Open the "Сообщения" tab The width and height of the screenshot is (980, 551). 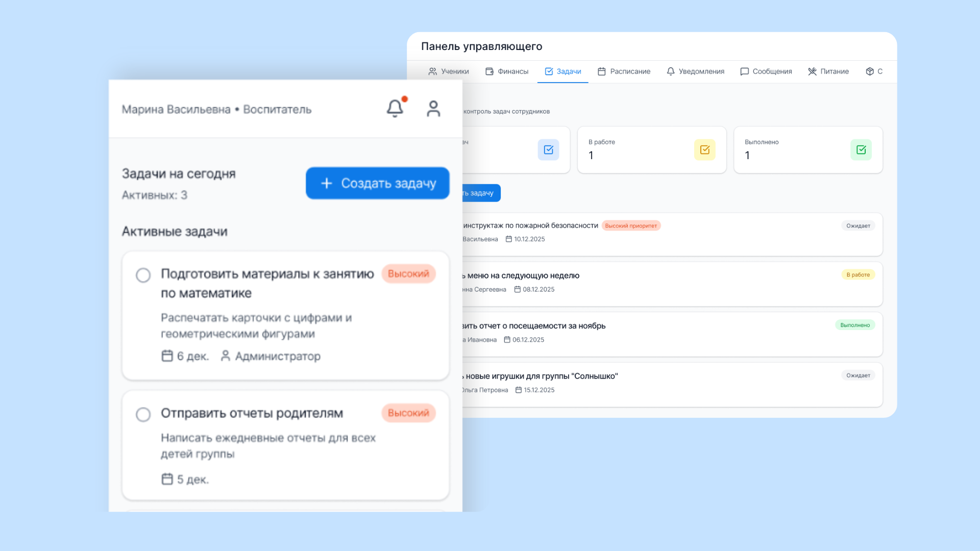(x=766, y=71)
